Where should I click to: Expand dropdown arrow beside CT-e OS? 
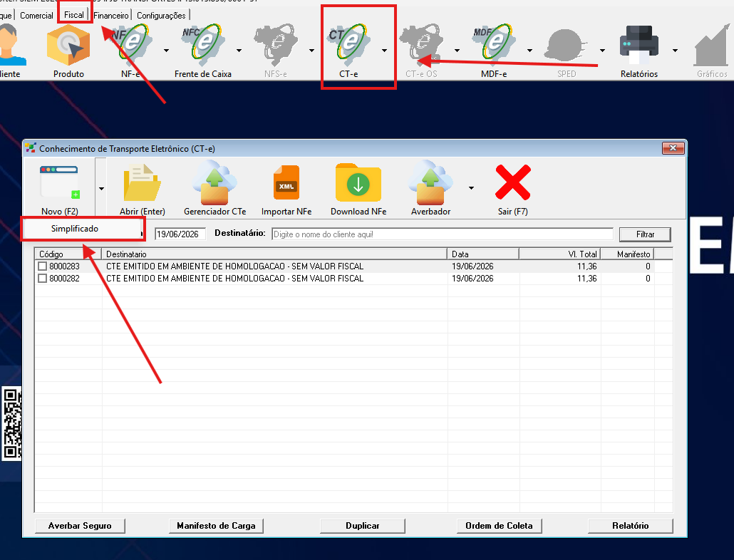tap(457, 50)
